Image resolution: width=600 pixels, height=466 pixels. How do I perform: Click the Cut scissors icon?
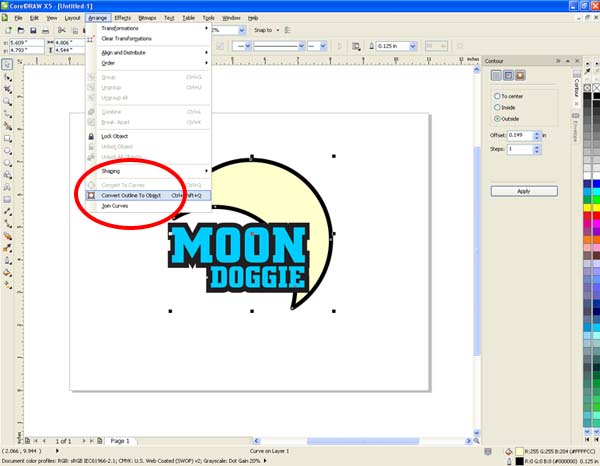click(62, 30)
